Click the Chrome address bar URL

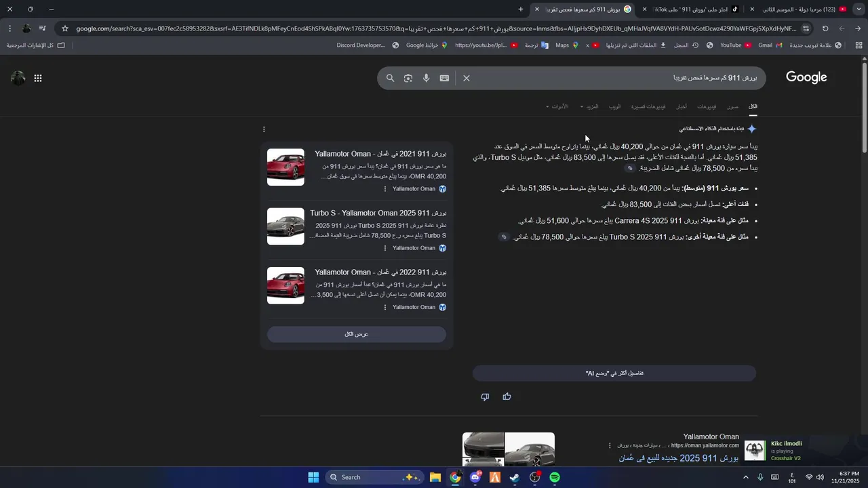pos(436,28)
